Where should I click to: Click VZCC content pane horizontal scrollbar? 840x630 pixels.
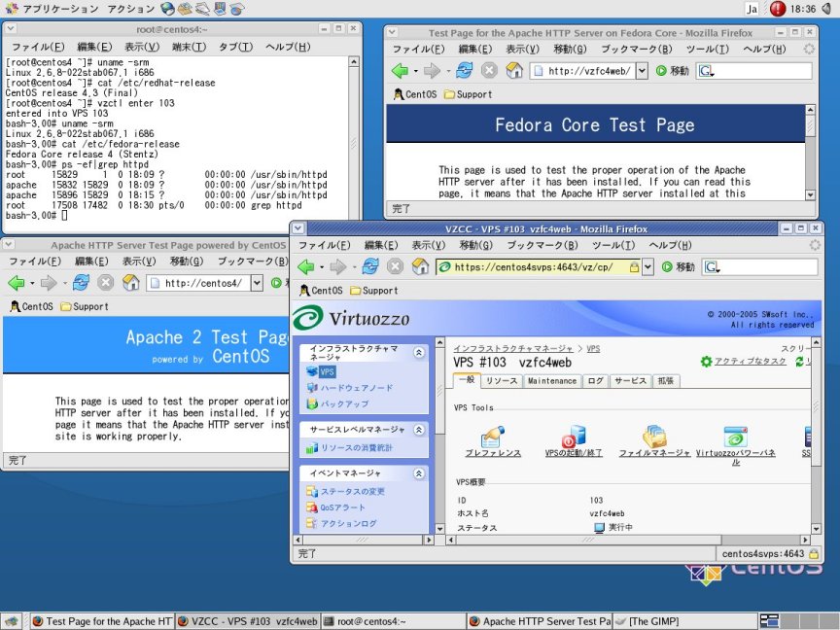tap(628, 540)
